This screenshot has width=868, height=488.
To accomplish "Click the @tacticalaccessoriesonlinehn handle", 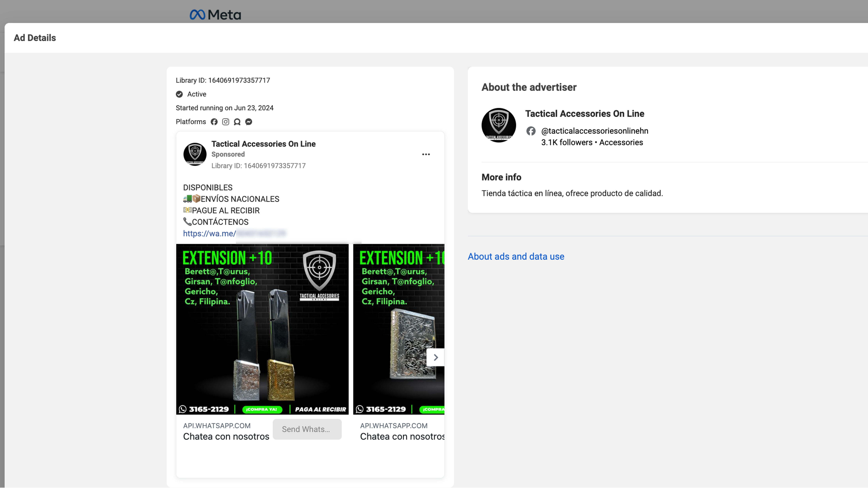I will (x=594, y=131).
